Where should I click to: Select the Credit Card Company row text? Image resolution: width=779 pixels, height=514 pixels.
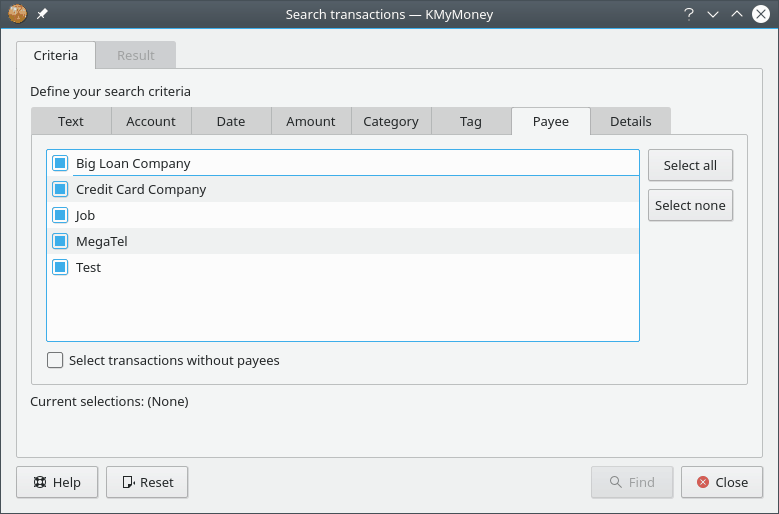[x=141, y=189]
